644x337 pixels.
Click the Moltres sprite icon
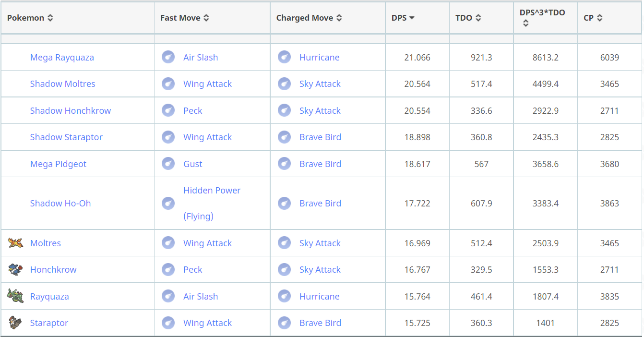pos(15,243)
